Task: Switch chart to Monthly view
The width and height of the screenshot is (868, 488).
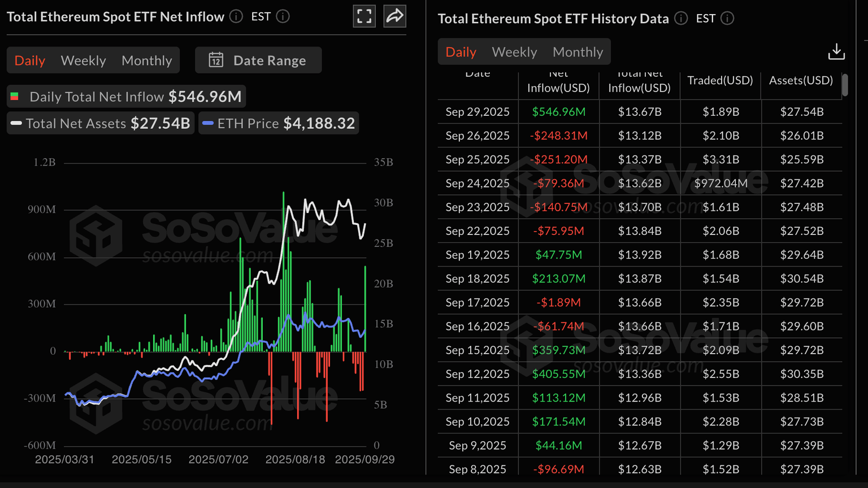Action: pyautogui.click(x=146, y=60)
